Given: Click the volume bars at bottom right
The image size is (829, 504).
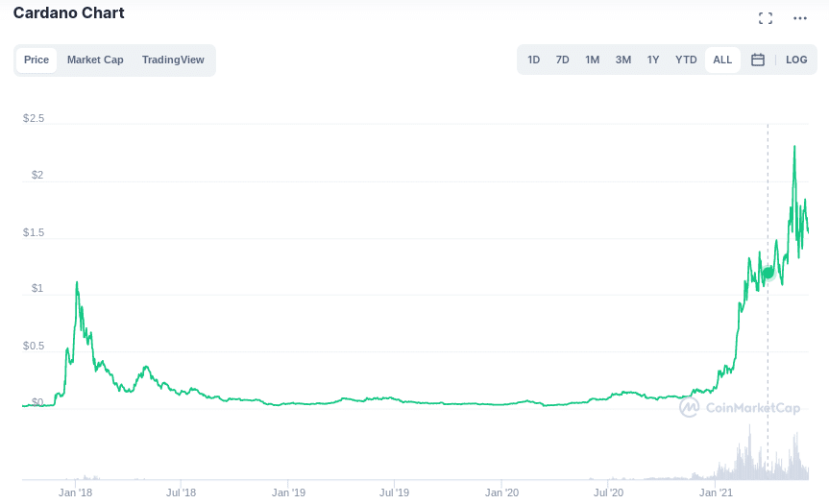Looking at the screenshot, I should [x=768, y=461].
